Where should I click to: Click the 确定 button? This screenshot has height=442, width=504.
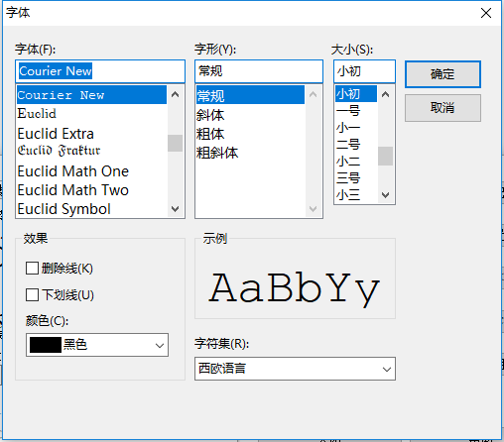tap(442, 74)
